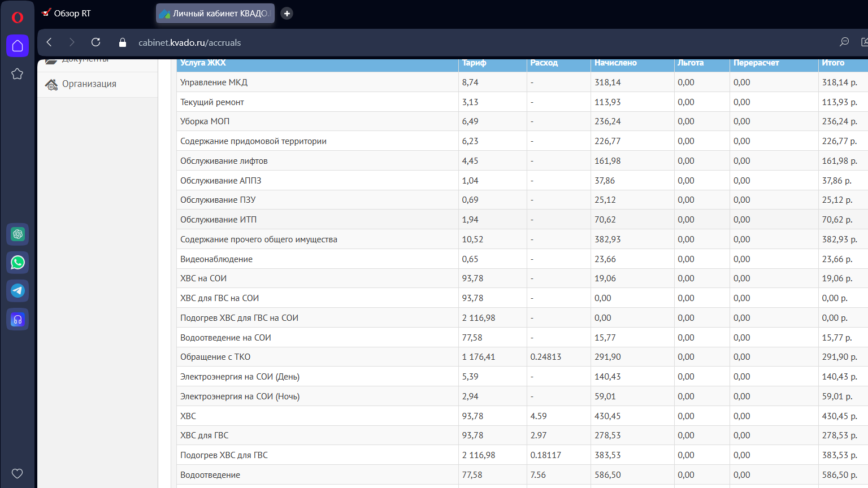
Task: Click the Итого column header
Action: (x=833, y=63)
